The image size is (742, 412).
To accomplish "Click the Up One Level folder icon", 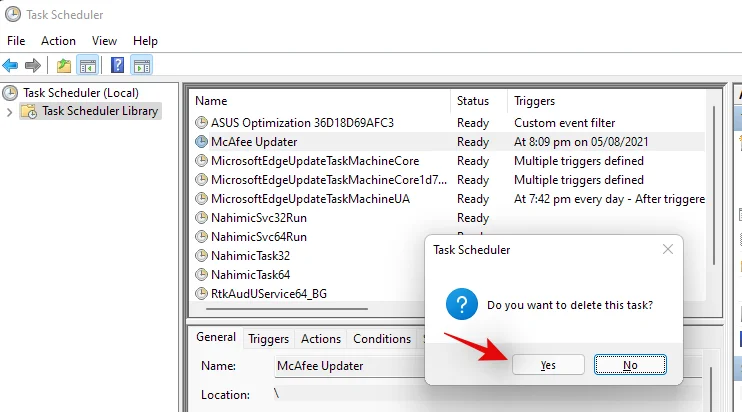I will (x=63, y=65).
